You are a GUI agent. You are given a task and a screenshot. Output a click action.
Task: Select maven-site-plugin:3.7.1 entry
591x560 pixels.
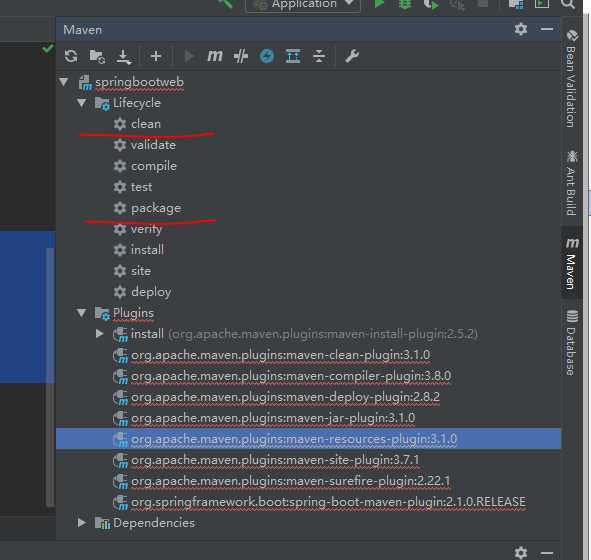pos(275,460)
